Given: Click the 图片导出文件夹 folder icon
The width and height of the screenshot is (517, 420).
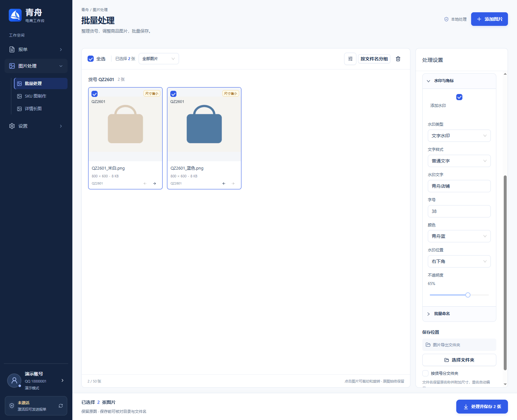Looking at the screenshot, I should 428,345.
